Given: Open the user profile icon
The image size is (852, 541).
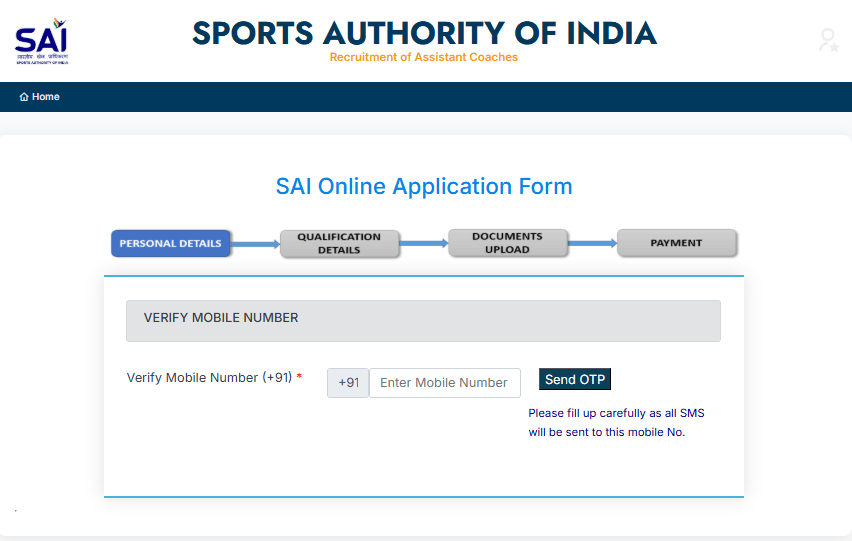Looking at the screenshot, I should [829, 40].
